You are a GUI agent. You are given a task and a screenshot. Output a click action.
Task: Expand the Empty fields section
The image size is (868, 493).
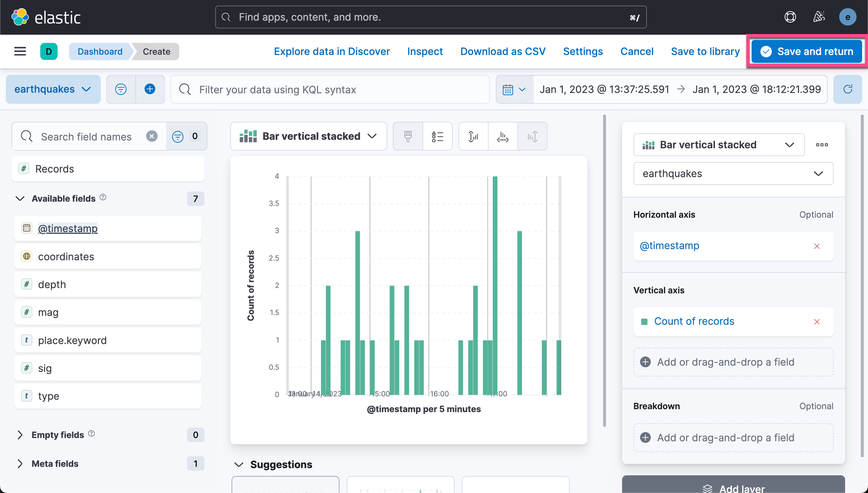(x=20, y=435)
